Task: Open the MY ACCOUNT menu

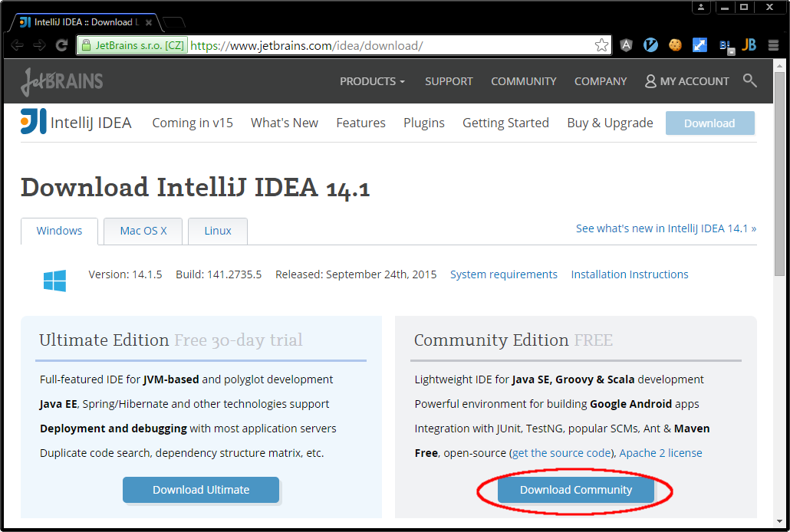Action: [686, 80]
